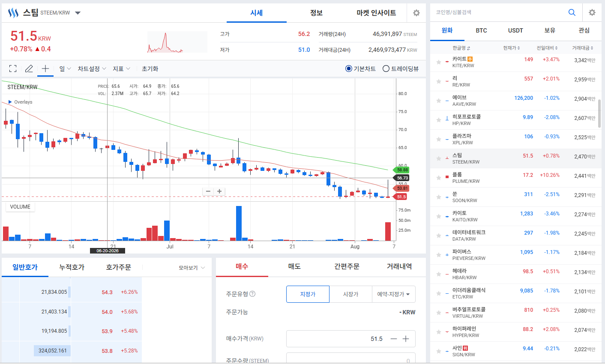Star 파이버스 PIEVERSE/KRW as favorite
605x364 pixels.
pyautogui.click(x=439, y=255)
